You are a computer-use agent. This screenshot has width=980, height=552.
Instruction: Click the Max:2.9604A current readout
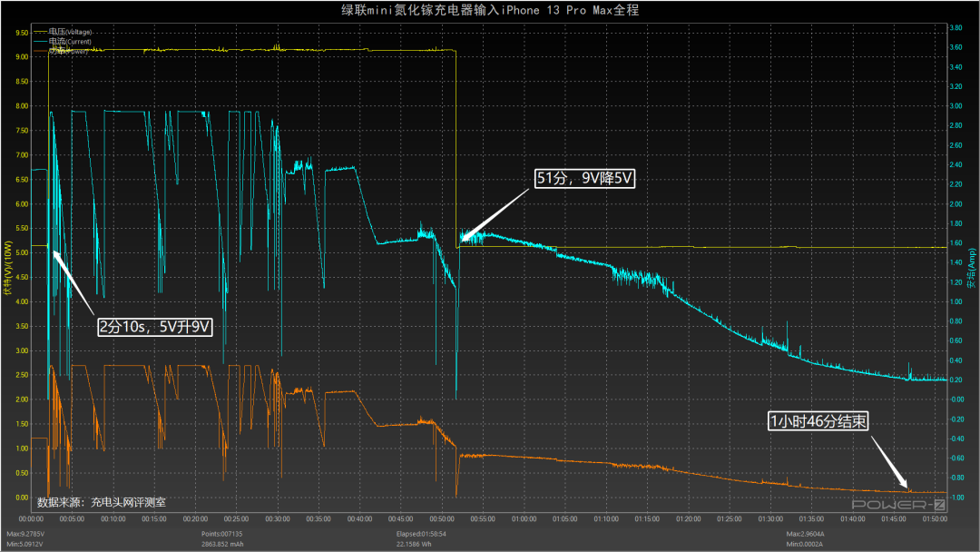805,534
